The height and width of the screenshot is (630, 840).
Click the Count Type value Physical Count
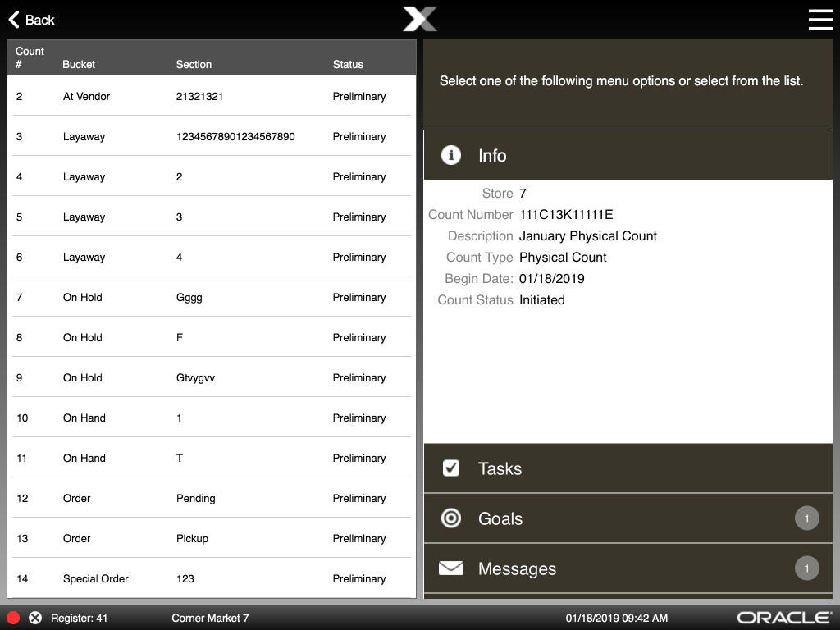tap(563, 258)
